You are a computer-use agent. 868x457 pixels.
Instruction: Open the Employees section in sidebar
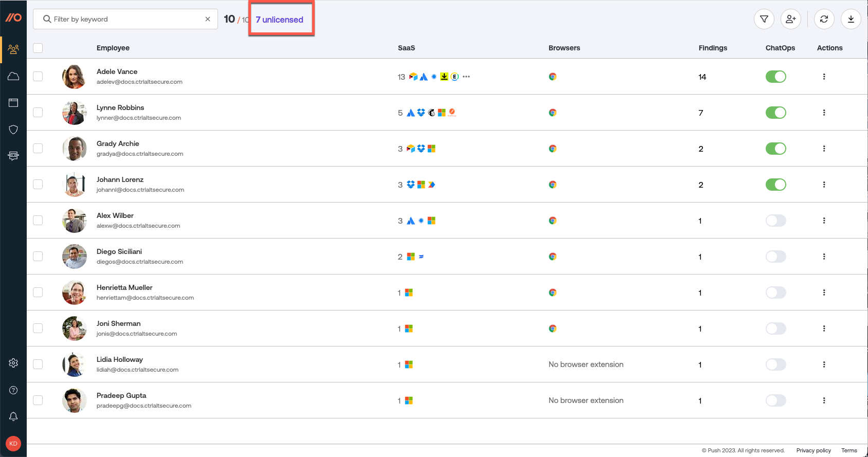tap(13, 49)
